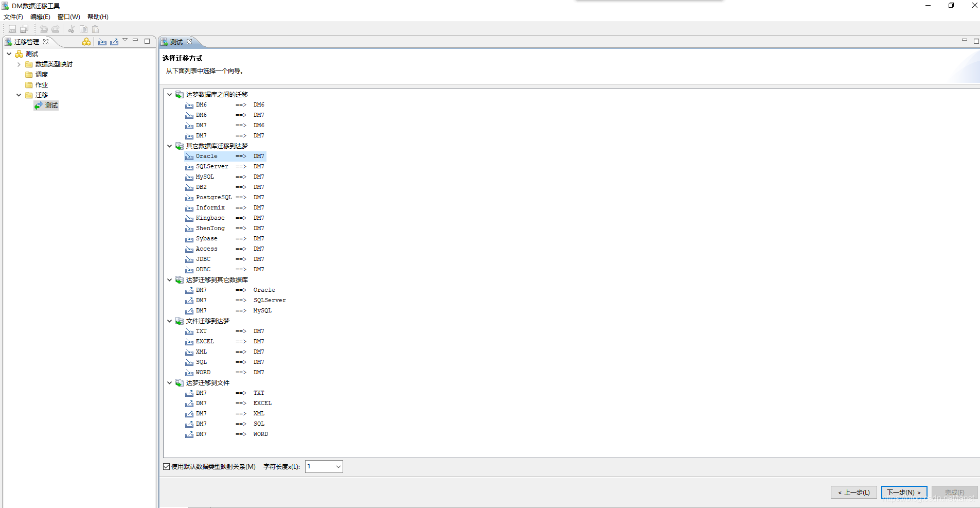Viewport: 980px width, 508px height.
Task: Minimize the 测试 editor area
Action: pos(965,40)
